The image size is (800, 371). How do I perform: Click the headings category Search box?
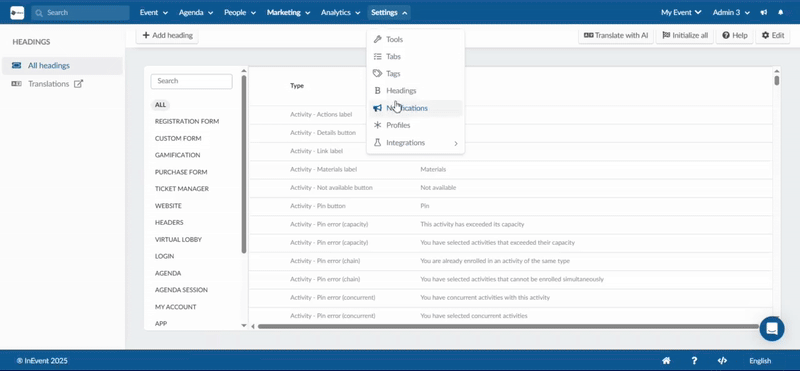[x=191, y=81]
